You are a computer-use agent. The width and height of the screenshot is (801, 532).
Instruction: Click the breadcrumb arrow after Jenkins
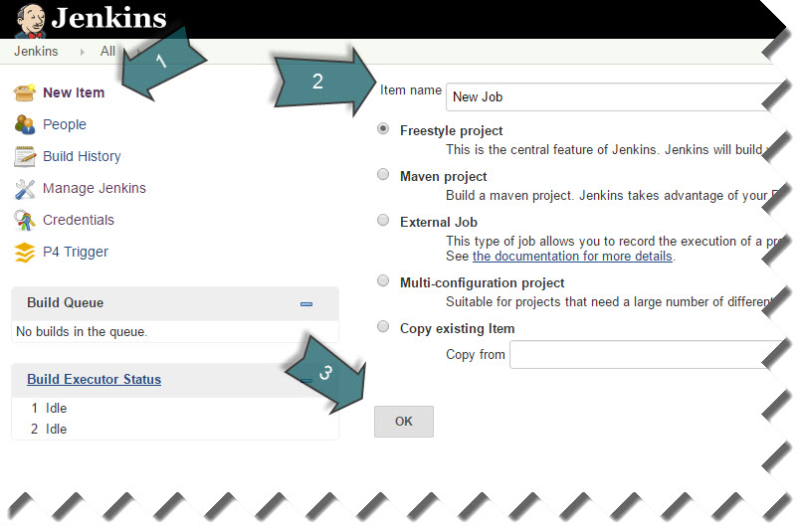click(82, 52)
